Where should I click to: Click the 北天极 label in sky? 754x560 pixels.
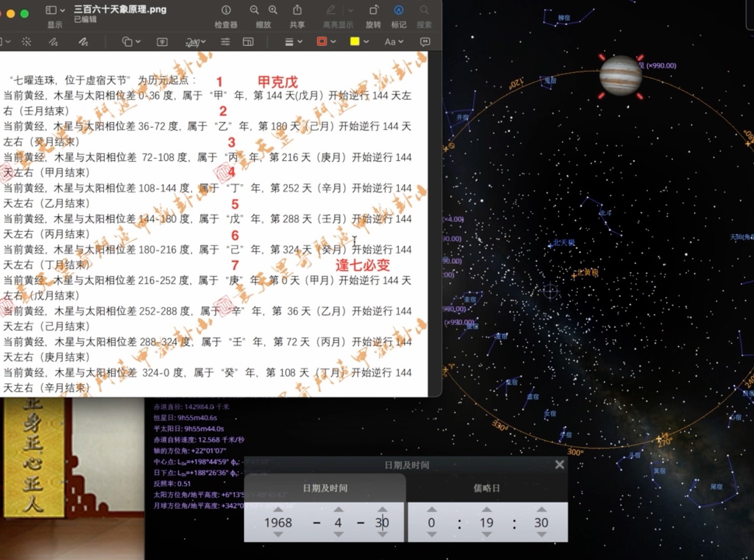[563, 243]
